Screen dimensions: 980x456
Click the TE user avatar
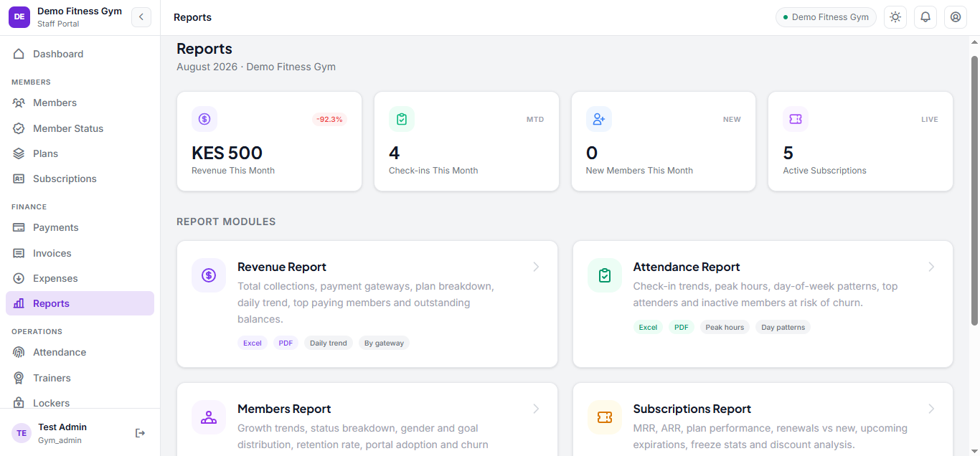pos(22,433)
